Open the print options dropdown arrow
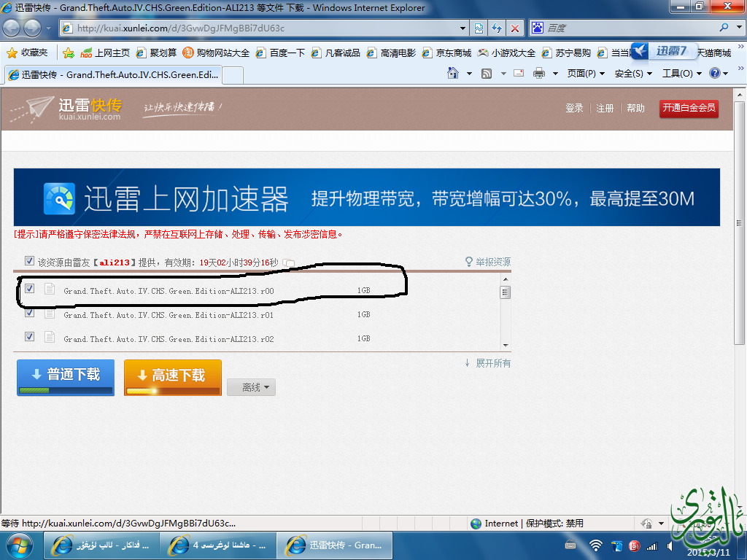This screenshot has width=747, height=560. point(555,74)
